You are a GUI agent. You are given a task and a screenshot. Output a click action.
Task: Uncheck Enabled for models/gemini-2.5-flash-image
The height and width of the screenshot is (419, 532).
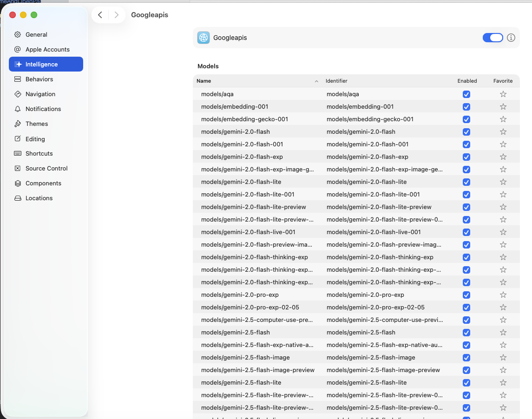[x=466, y=358]
